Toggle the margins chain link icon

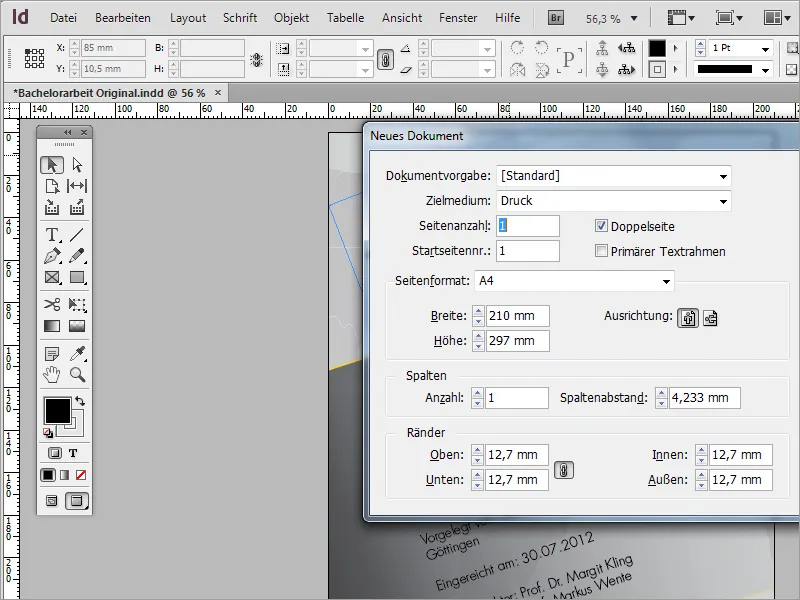pyautogui.click(x=564, y=468)
